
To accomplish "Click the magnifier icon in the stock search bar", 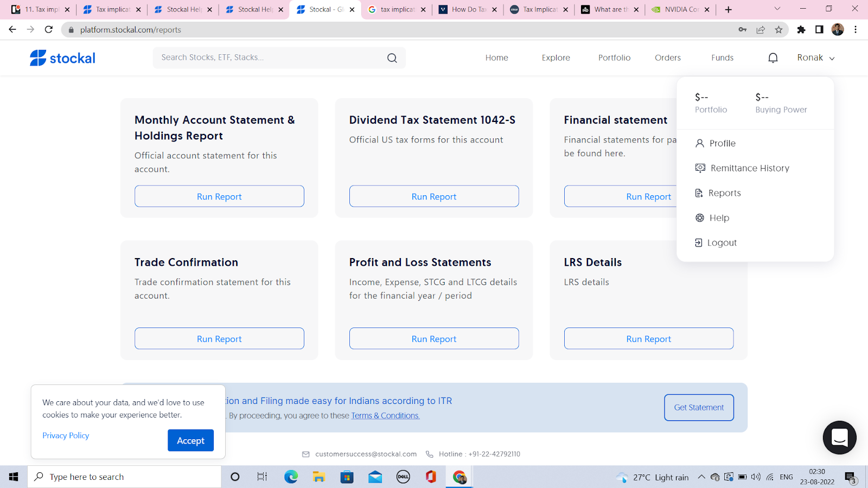I will pyautogui.click(x=392, y=58).
